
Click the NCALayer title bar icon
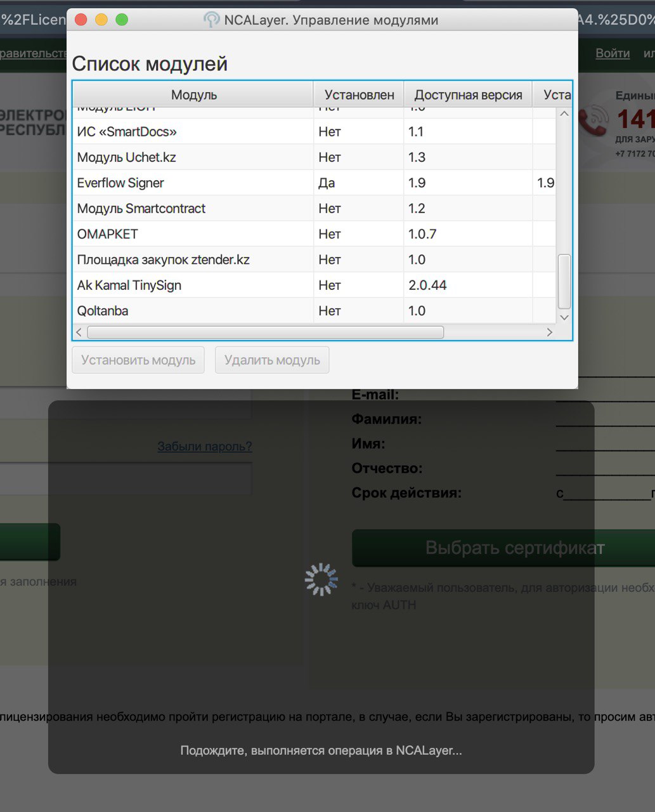coord(211,20)
